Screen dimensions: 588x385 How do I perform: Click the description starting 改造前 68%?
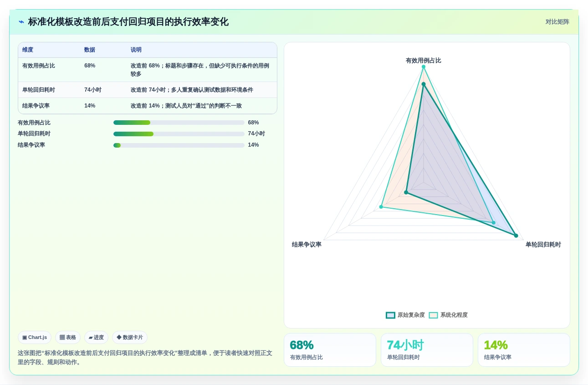[200, 70]
